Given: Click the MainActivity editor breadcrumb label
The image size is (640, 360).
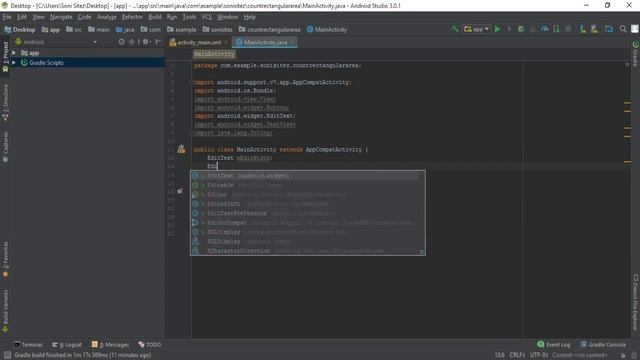Looking at the screenshot, I should [x=214, y=54].
